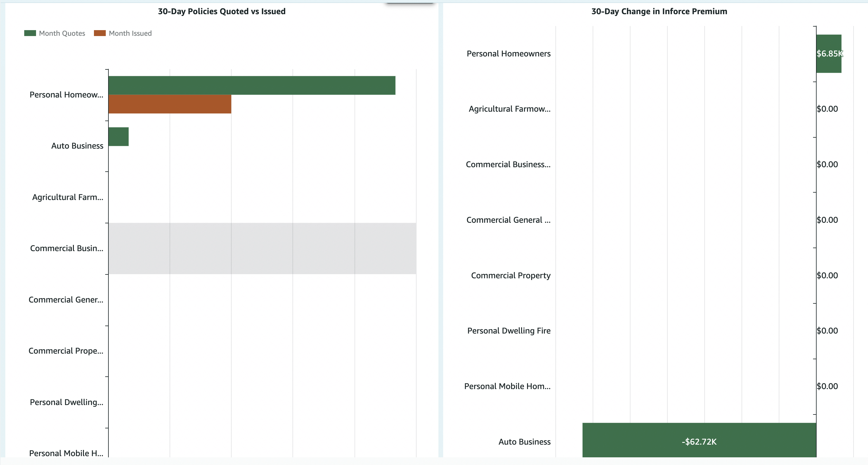Viewport: 868px width, 465px height.
Task: Click Auto Business green quotes bar
Action: click(118, 137)
